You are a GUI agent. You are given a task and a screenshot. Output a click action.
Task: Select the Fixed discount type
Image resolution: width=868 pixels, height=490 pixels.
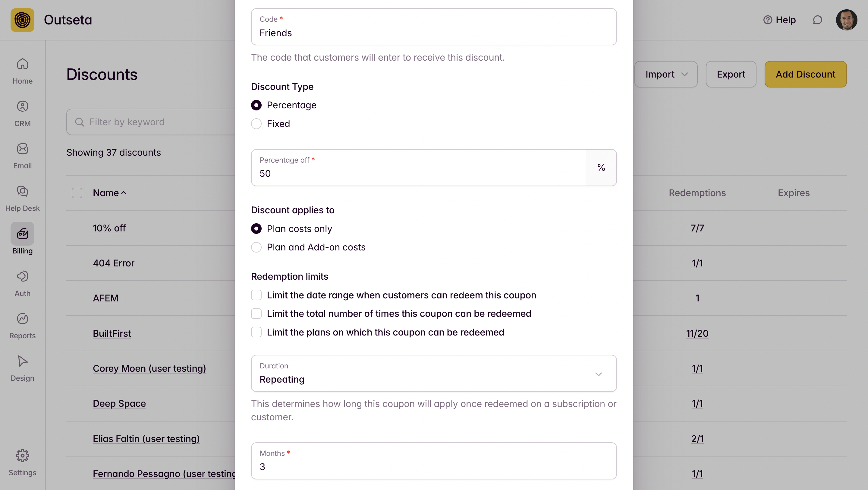[256, 124]
